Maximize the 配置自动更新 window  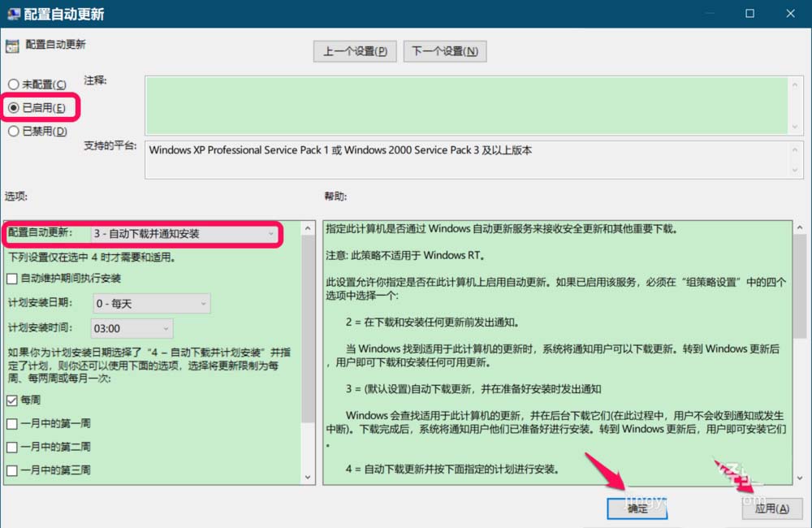tap(749, 14)
